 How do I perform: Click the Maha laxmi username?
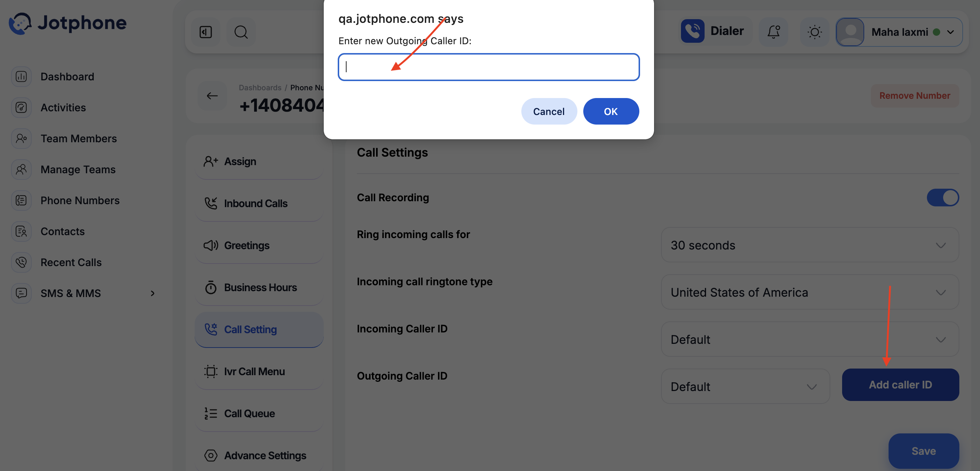[x=899, y=32]
